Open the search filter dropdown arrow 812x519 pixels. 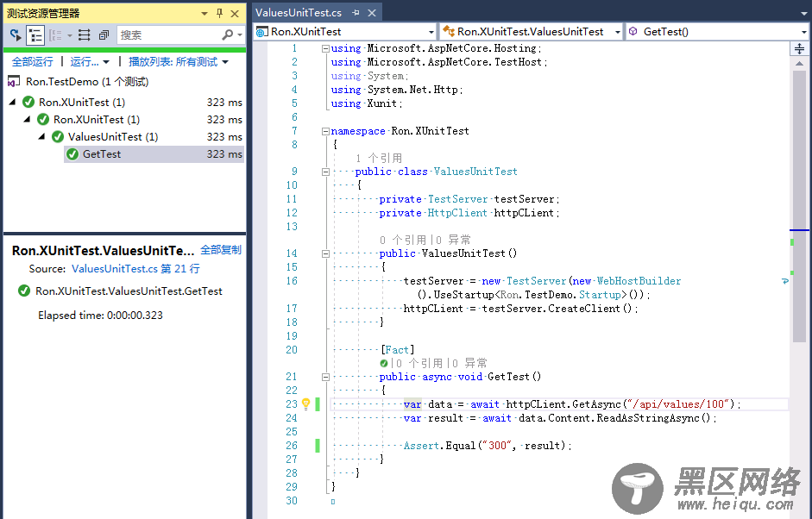pyautogui.click(x=240, y=34)
